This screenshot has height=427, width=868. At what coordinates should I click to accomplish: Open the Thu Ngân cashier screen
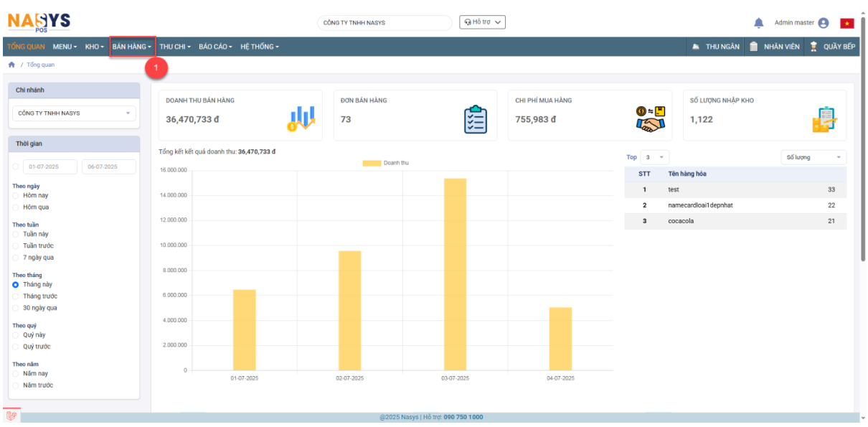715,47
